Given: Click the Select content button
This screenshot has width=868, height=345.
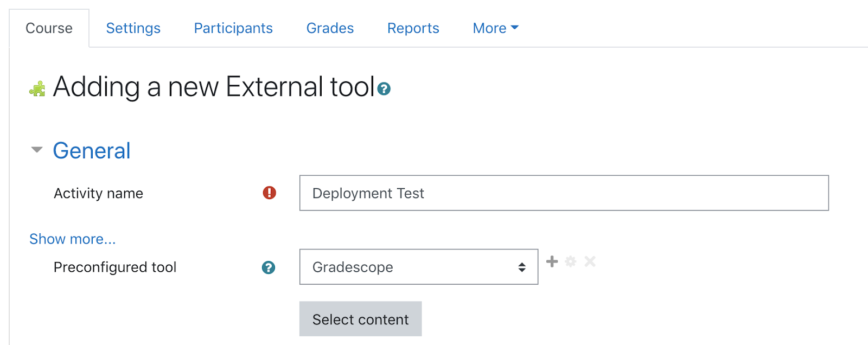Looking at the screenshot, I should [x=361, y=319].
